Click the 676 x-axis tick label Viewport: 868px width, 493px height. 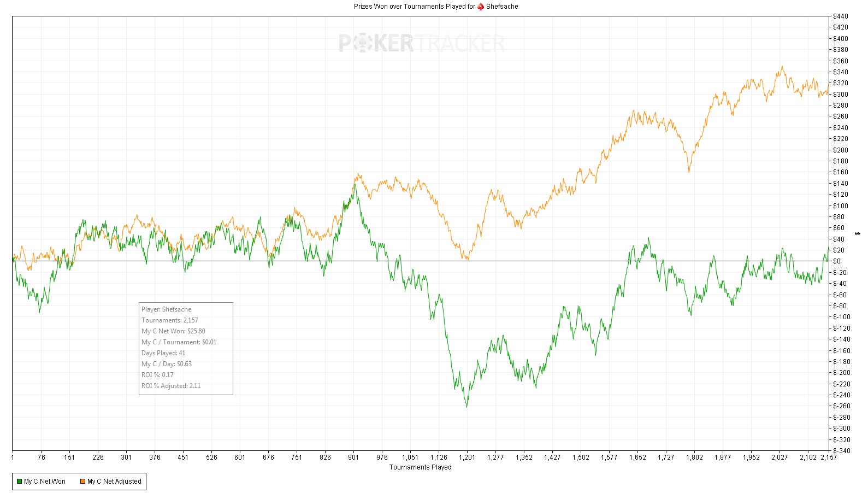point(268,457)
